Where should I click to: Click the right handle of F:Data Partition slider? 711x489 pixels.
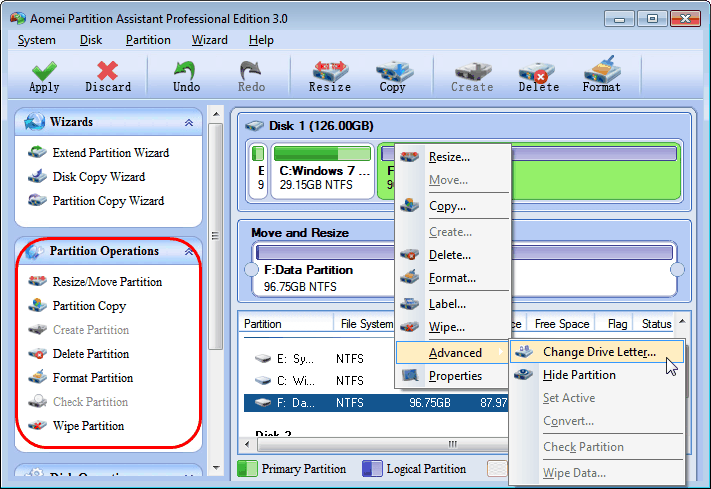point(677,269)
